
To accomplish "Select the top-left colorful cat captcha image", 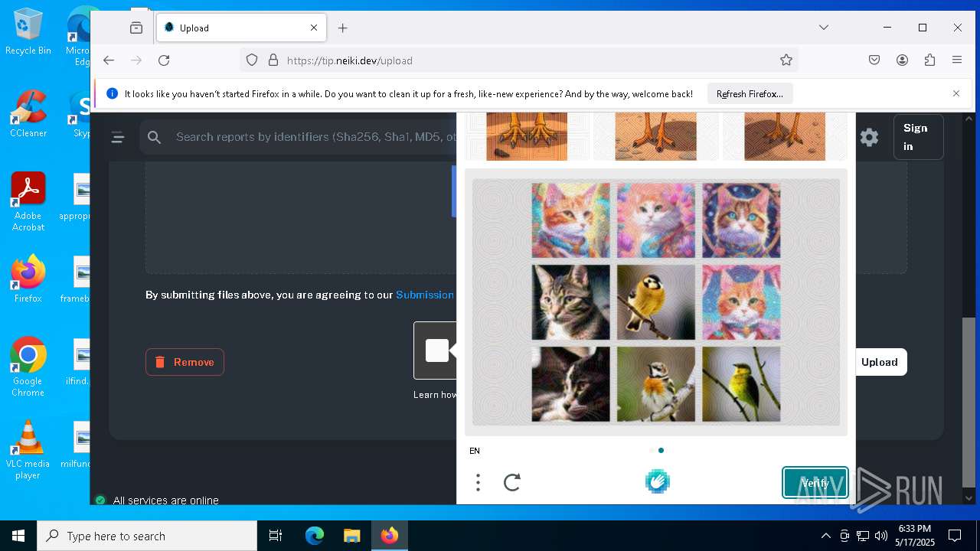I will click(571, 220).
